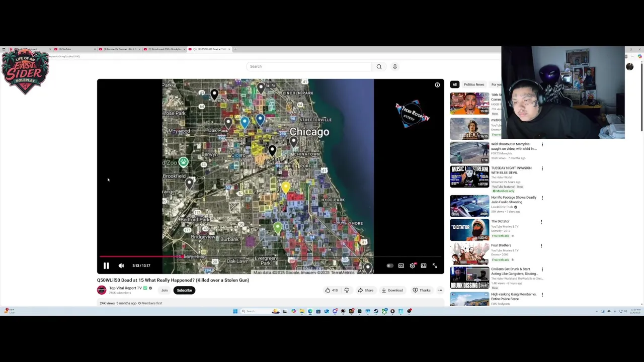Open Copilot from taskbar

[294, 311]
